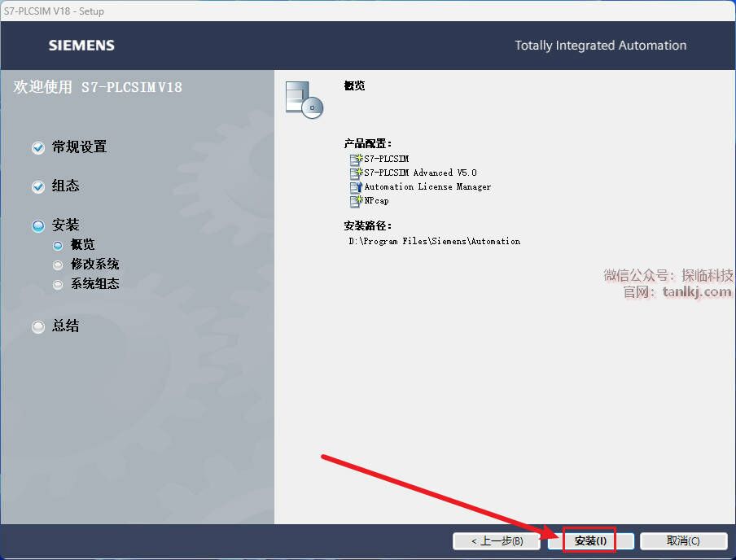
Task: Click the 常规设置 completed step checkmark
Action: (38, 148)
